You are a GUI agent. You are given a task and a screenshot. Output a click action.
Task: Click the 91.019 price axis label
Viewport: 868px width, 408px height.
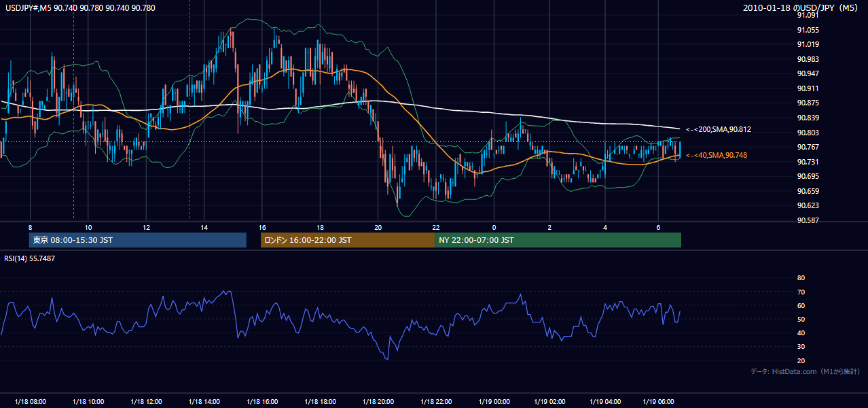click(x=808, y=44)
